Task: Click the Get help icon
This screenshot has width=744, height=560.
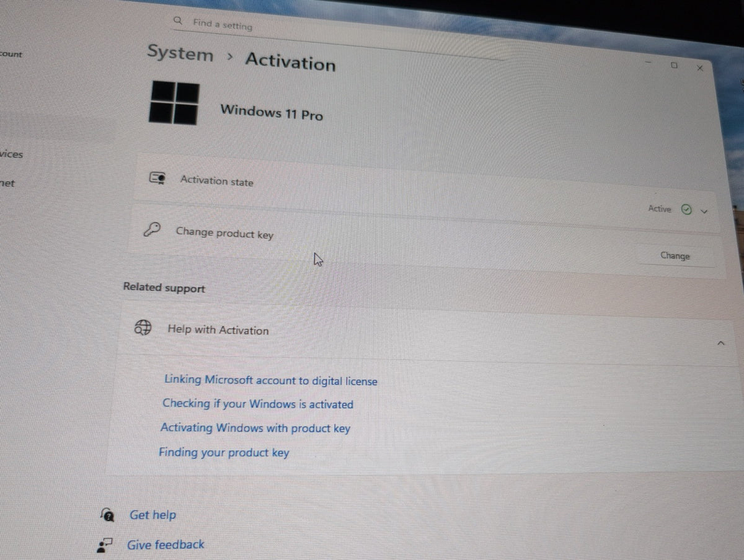Action: click(x=108, y=514)
